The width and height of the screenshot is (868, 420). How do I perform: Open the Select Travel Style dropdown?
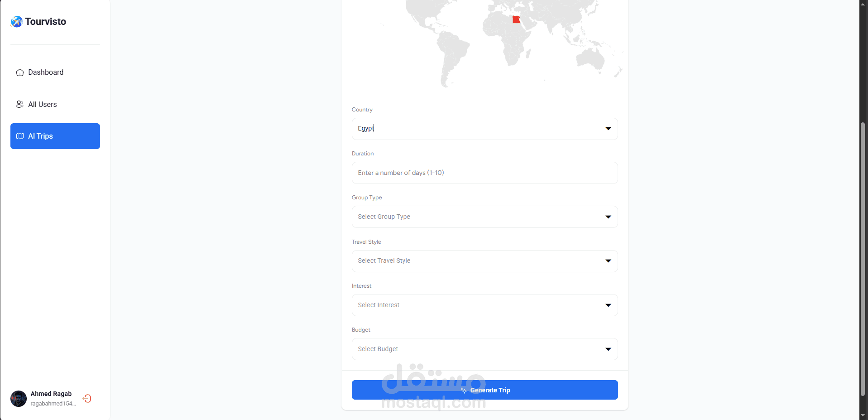608,261
